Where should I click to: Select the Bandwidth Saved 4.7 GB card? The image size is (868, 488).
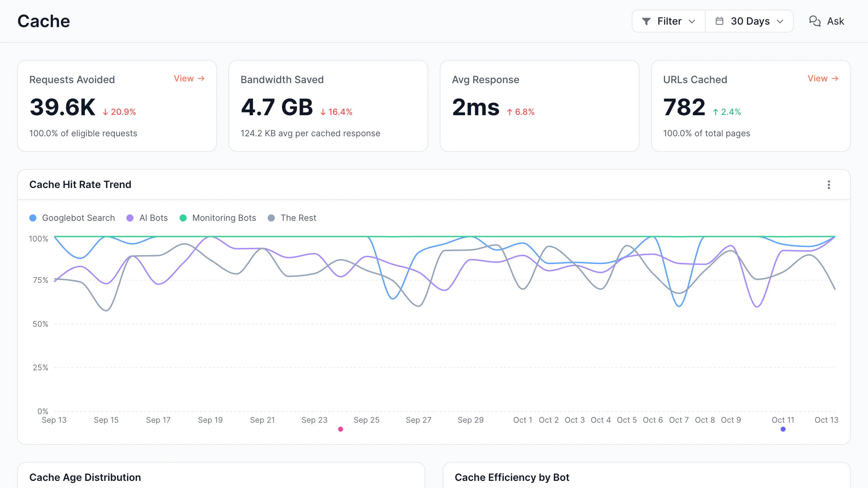click(328, 106)
